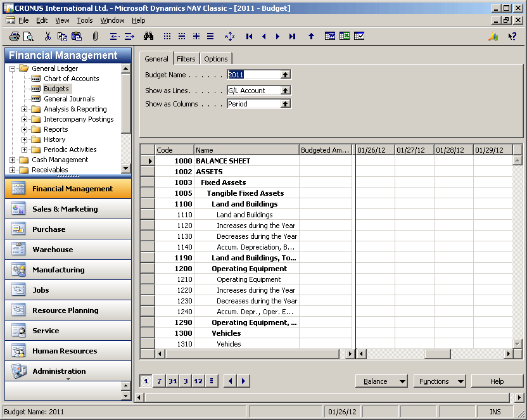Open the File menu
The height and width of the screenshot is (420, 527).
coord(23,20)
